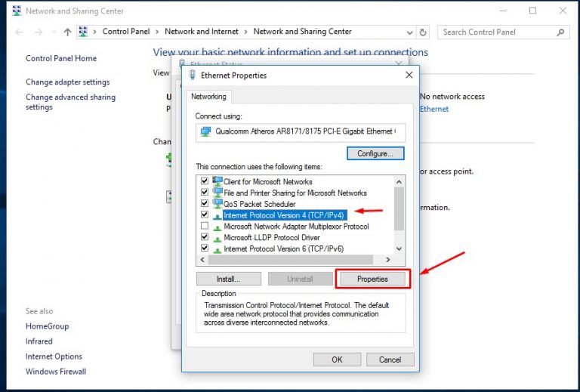Select Internet Protocol Version 4 (TCP/IPv4)

click(x=283, y=215)
